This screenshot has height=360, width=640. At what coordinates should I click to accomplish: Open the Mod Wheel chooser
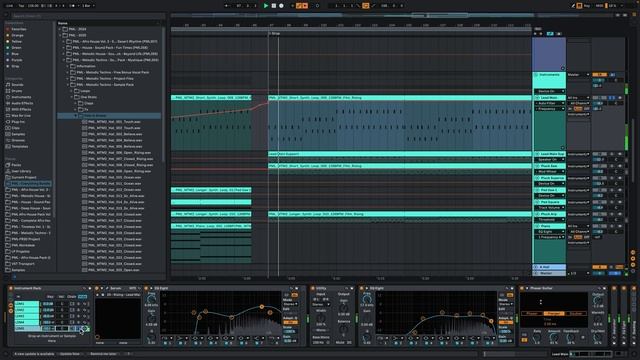tap(549, 172)
